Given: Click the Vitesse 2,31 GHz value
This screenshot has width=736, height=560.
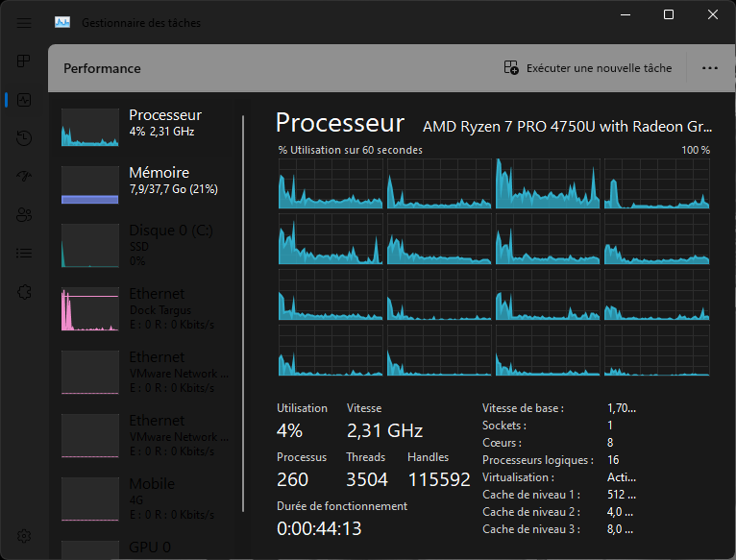Looking at the screenshot, I should coord(385,430).
